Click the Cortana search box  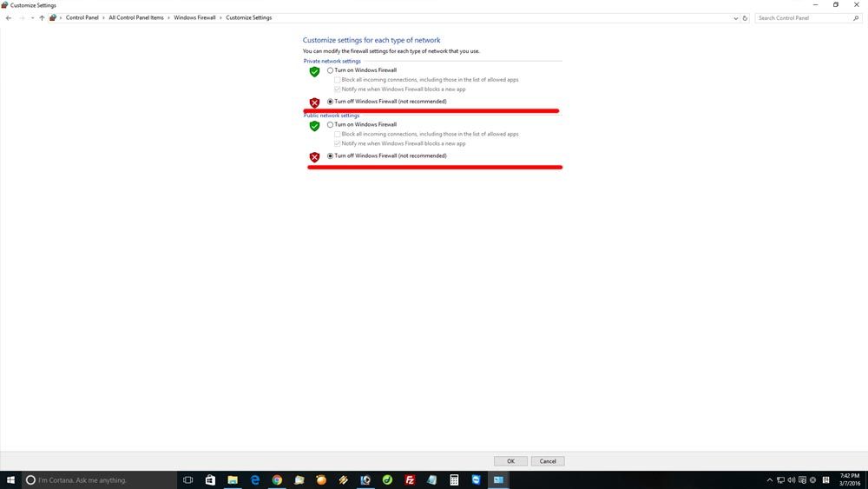100,479
